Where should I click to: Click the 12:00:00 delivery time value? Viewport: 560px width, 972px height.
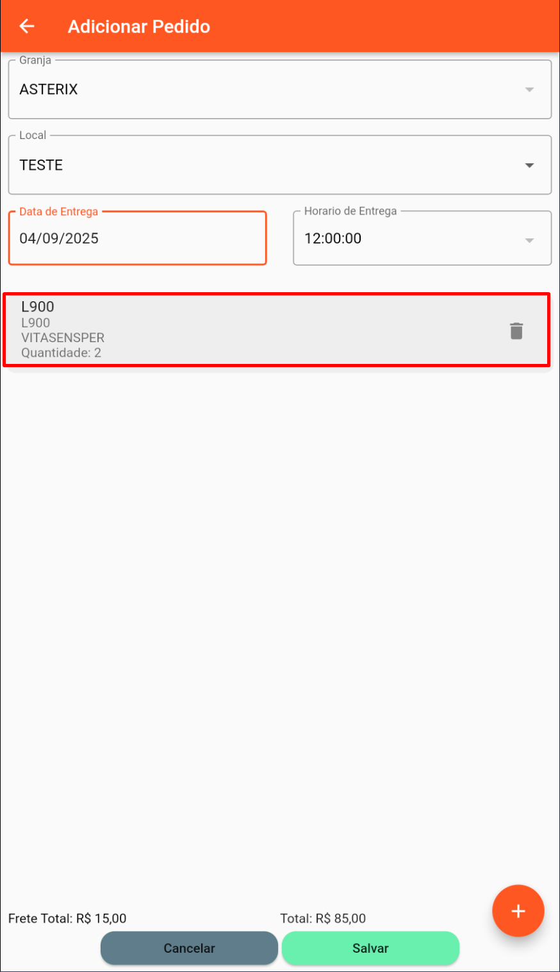pos(333,238)
